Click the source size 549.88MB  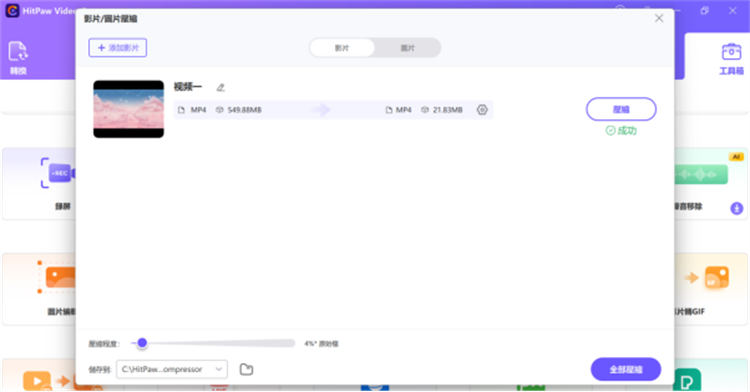(244, 110)
